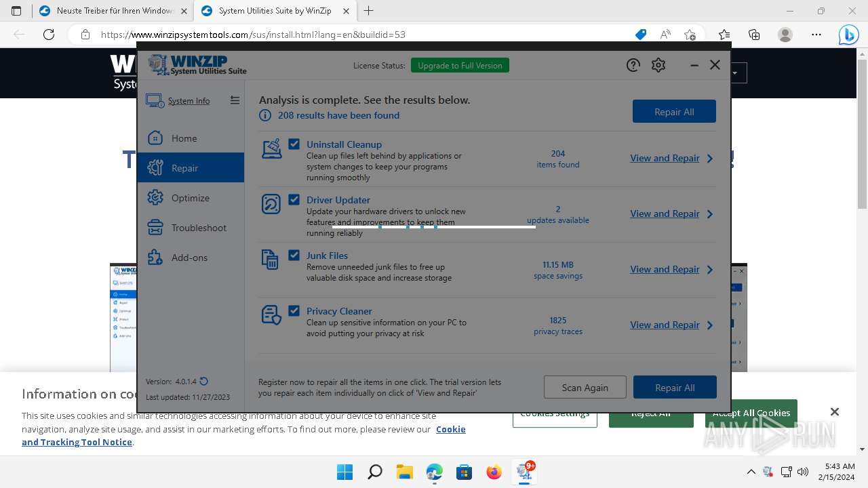Open View and Repair for Driver Updater

click(665, 213)
